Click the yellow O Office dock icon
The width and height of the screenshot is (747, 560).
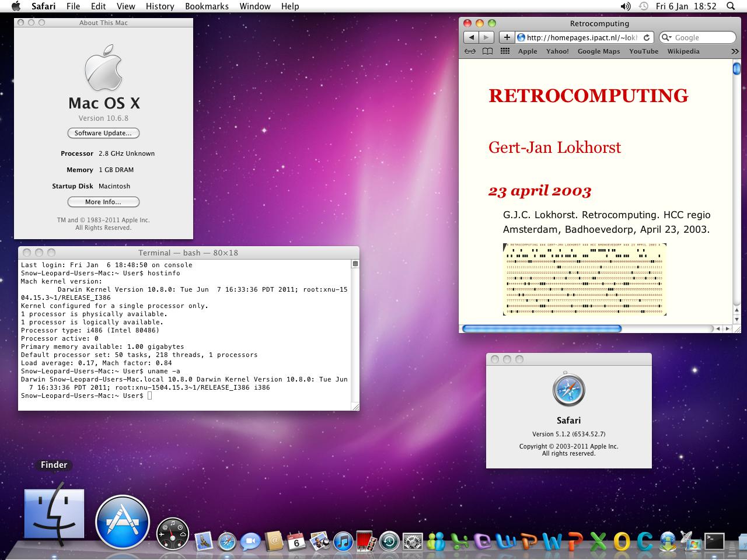click(622, 541)
